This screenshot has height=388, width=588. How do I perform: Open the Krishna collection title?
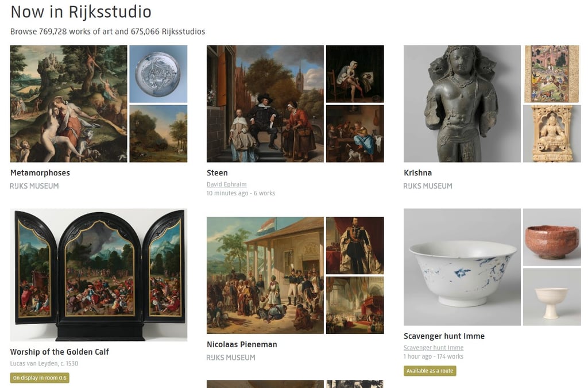coord(418,173)
